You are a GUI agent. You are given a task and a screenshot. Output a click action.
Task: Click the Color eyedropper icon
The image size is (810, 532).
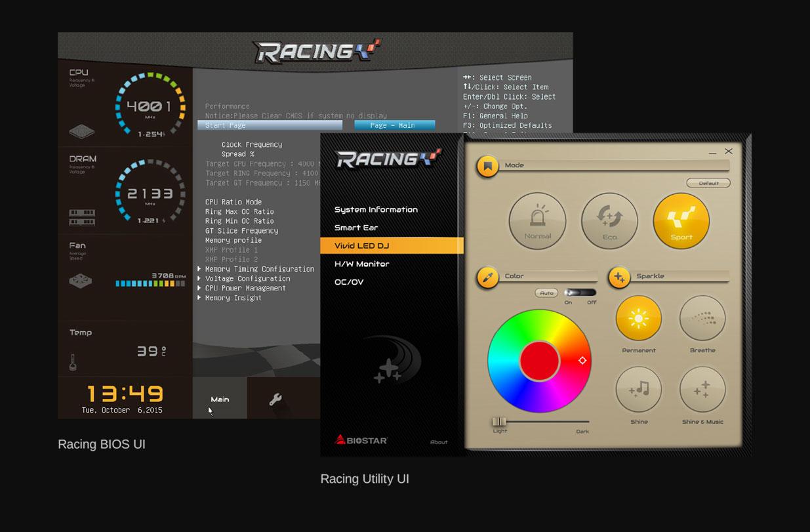pyautogui.click(x=487, y=277)
